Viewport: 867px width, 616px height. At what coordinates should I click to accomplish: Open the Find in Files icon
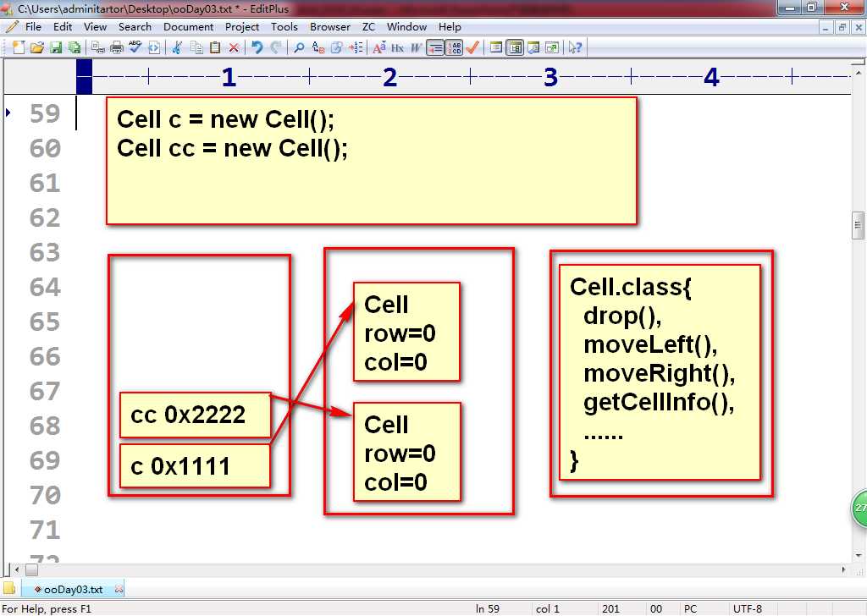coord(337,48)
